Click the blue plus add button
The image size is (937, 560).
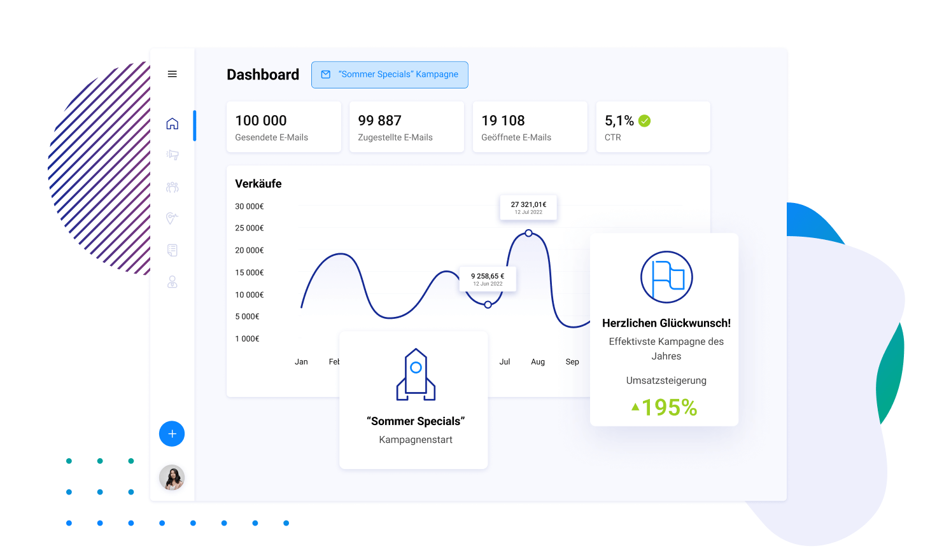coord(172,433)
